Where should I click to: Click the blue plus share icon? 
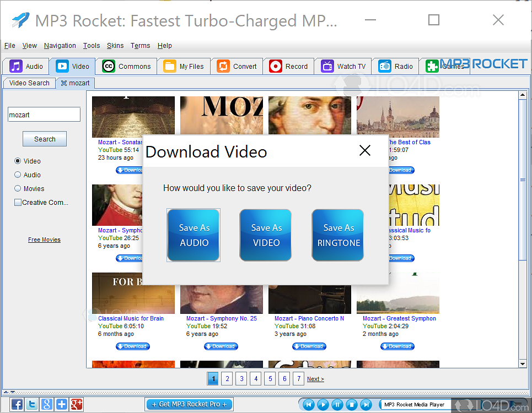click(62, 404)
